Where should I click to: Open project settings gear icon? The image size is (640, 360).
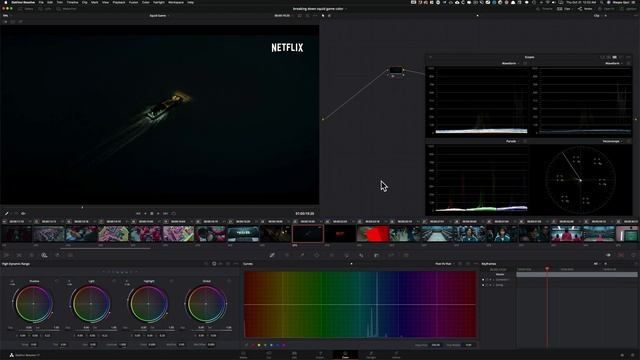[632, 355]
